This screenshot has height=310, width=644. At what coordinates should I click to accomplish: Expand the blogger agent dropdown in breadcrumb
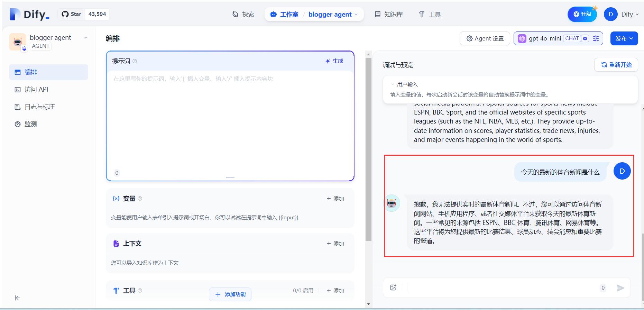tap(356, 15)
